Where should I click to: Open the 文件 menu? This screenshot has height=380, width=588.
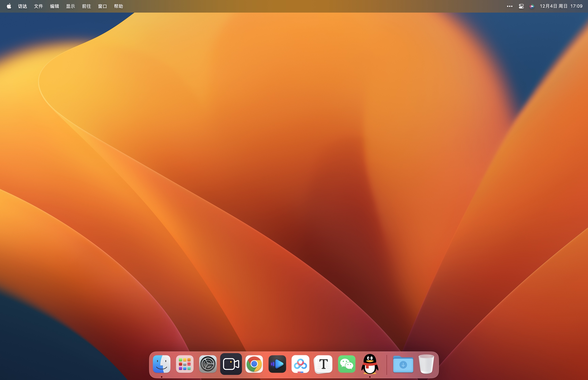tap(38, 6)
